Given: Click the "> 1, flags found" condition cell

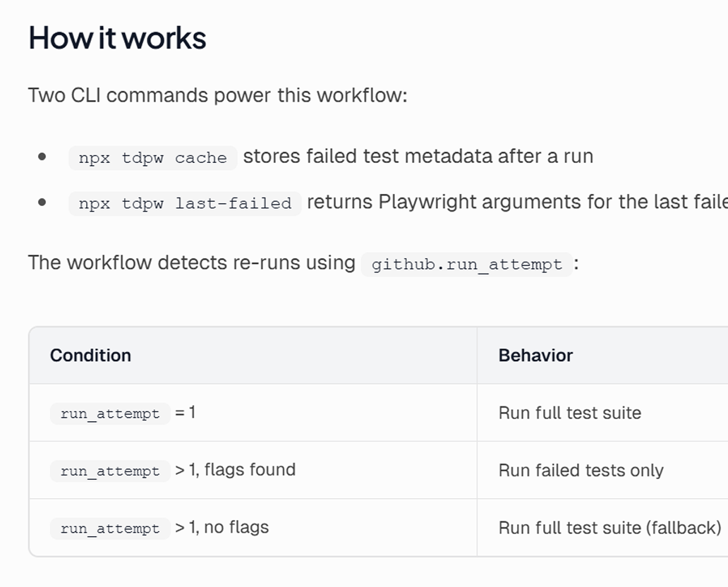Looking at the screenshot, I should [x=253, y=470].
